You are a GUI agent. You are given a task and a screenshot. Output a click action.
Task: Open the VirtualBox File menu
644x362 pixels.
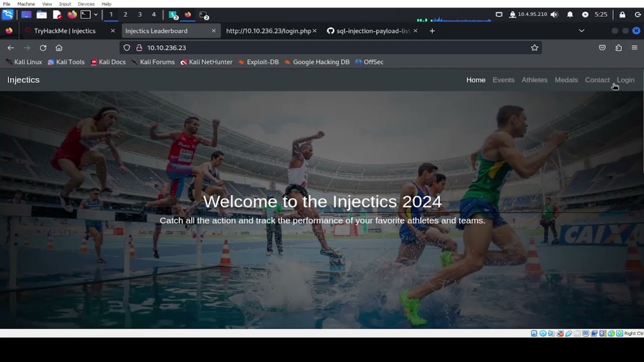7,4
